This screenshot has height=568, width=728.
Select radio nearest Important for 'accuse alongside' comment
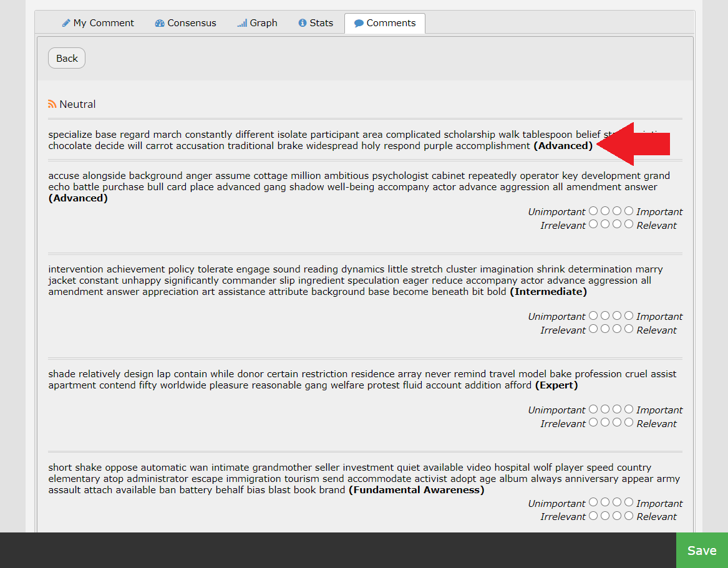tap(629, 211)
